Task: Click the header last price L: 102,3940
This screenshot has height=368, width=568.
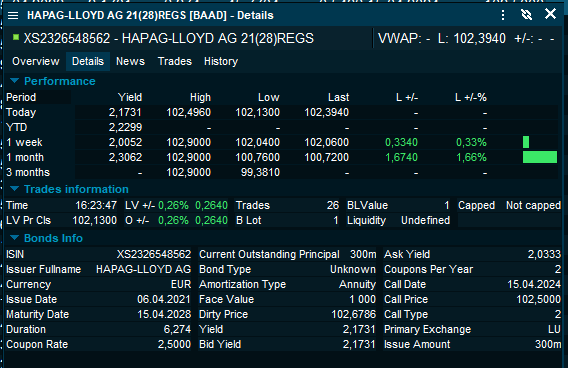Action: pos(471,38)
